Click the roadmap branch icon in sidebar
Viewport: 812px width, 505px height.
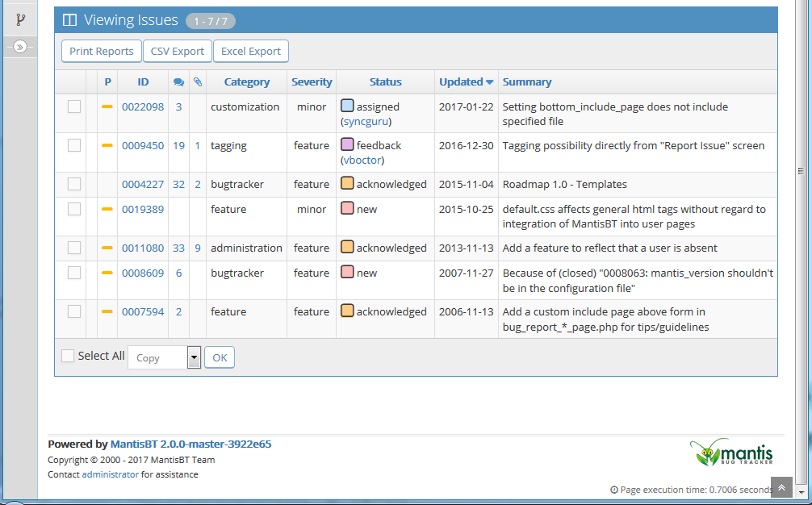tap(20, 19)
